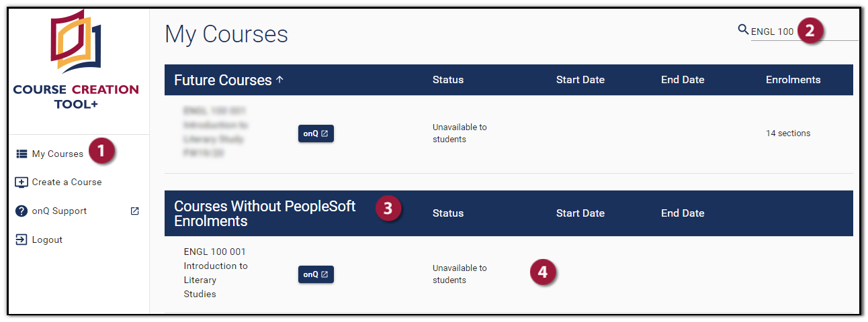Open the onQ Support link
The width and height of the screenshot is (868, 322).
[60, 211]
